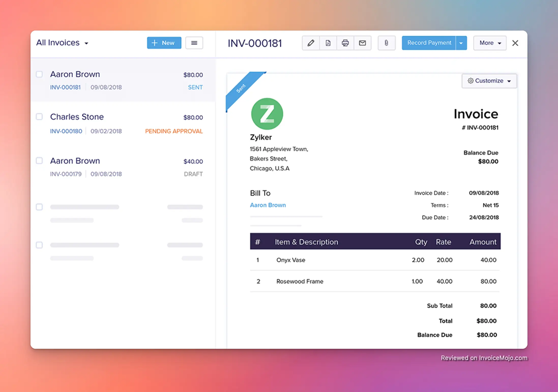Open the More actions dropdown

(490, 43)
